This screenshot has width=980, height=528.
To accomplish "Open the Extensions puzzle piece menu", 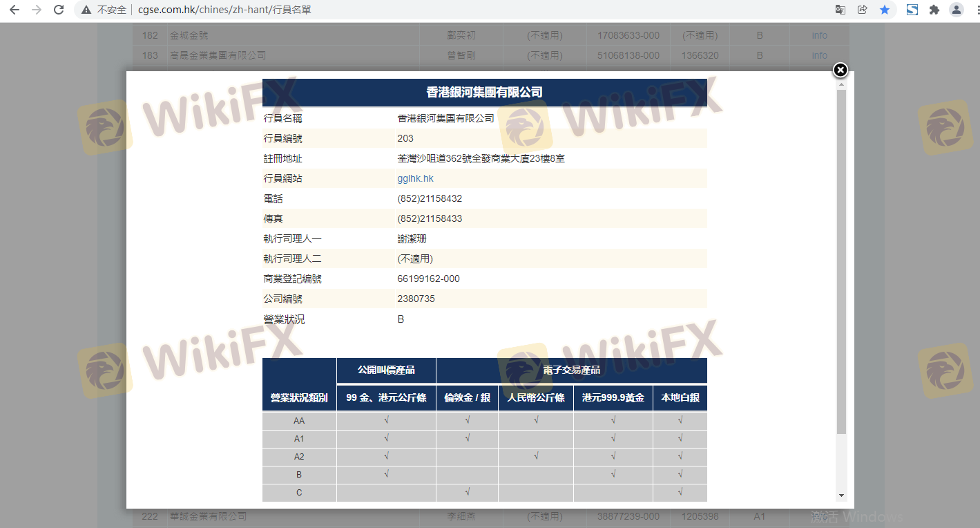I will pos(934,10).
